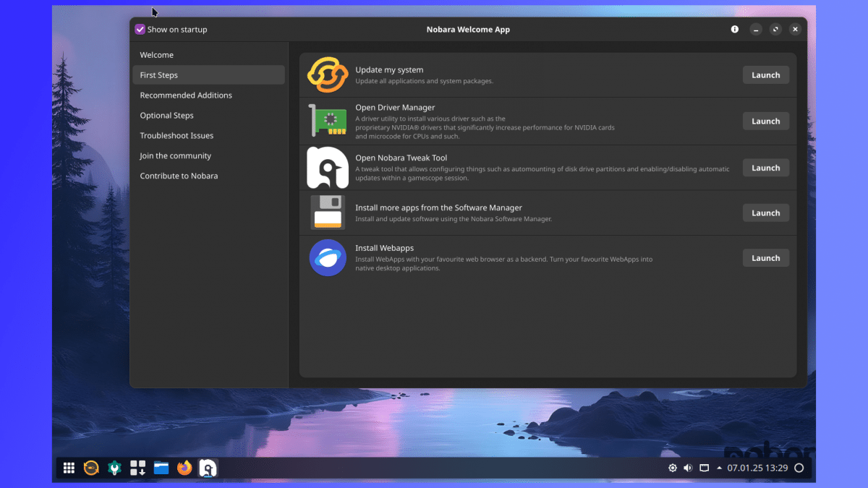Click the 'Nobara Welcome App' window title

point(468,30)
